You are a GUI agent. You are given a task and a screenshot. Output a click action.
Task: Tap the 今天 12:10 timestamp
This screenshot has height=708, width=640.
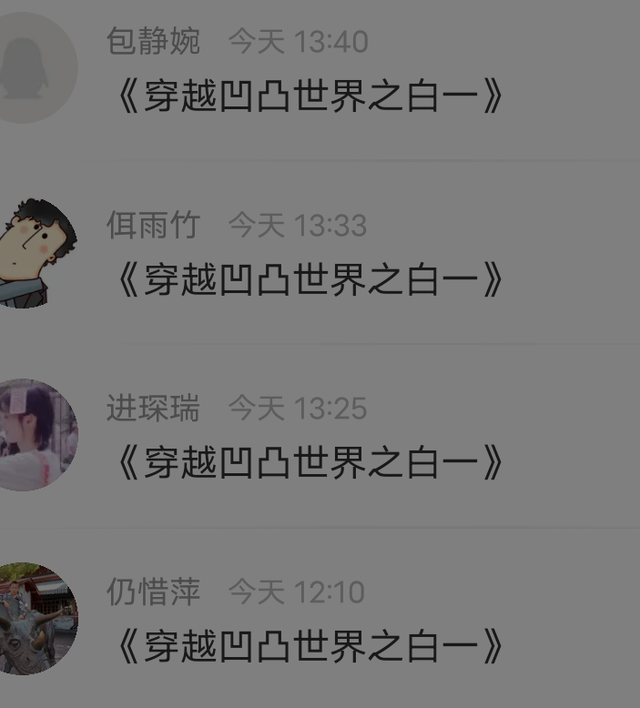pos(296,592)
